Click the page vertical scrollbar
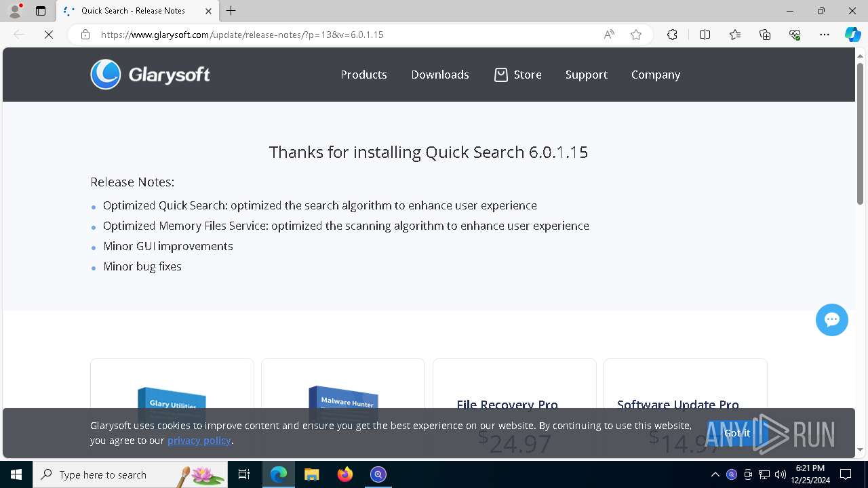The image size is (868, 488). [861, 132]
